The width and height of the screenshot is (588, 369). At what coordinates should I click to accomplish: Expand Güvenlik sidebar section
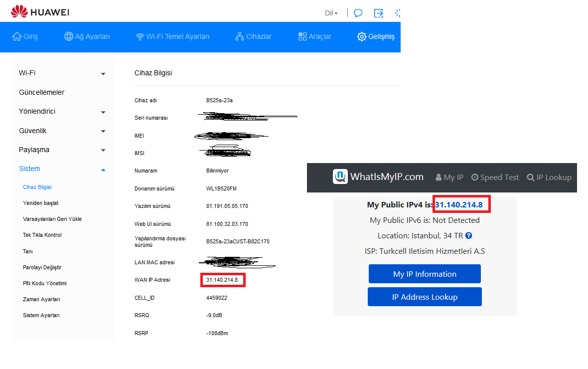(62, 131)
